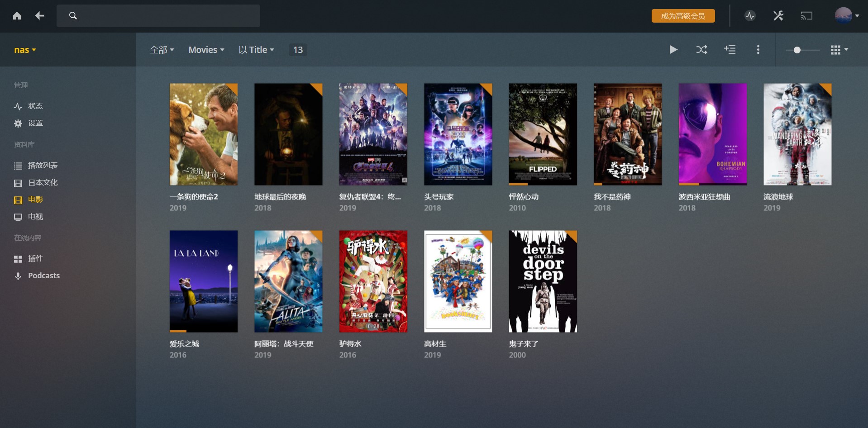Open La La Land poster
The width and height of the screenshot is (868, 428).
tap(204, 281)
